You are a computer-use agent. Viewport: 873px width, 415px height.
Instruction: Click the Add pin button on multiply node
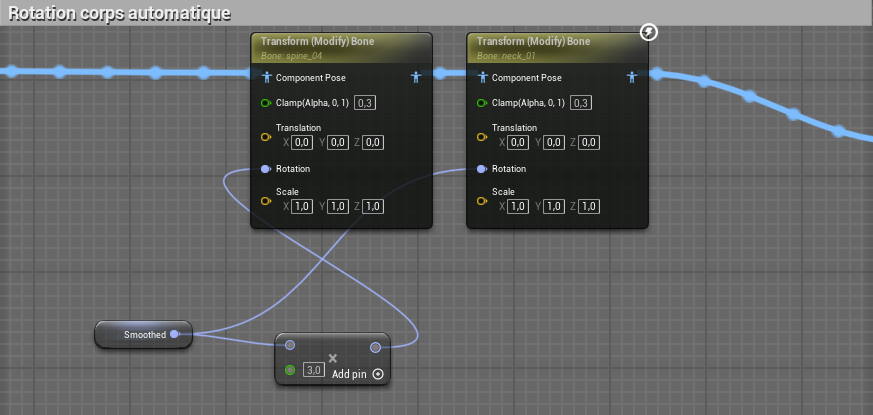(x=357, y=374)
